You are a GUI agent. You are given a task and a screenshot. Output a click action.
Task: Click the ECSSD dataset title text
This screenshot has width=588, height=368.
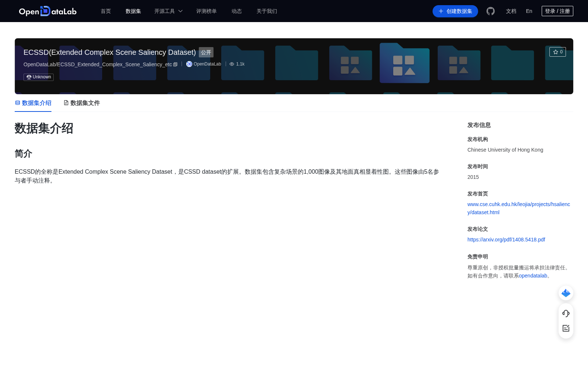(110, 52)
